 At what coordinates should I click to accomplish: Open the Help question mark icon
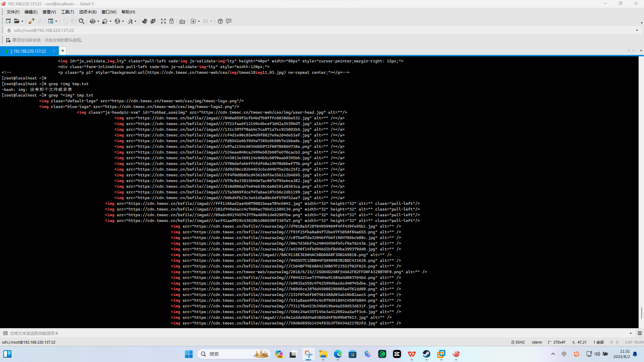(220, 21)
